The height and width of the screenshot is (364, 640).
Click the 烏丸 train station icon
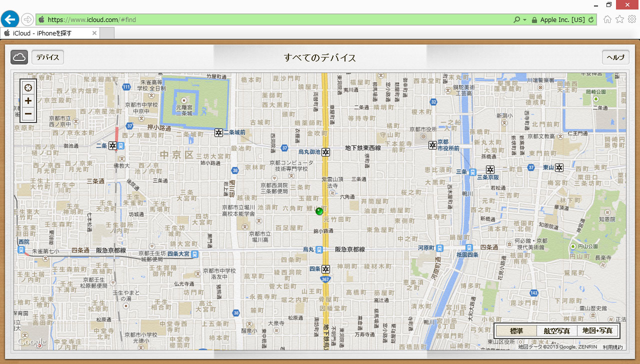click(319, 249)
